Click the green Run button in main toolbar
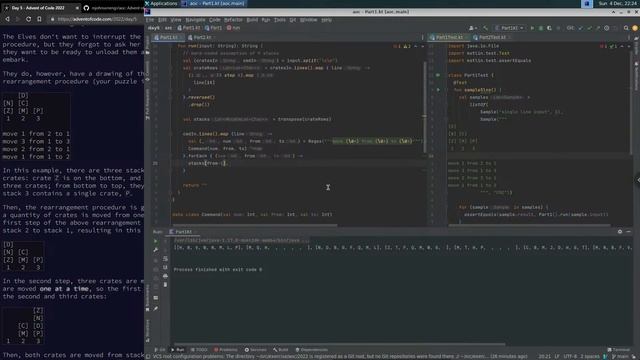Image resolution: width=640 pixels, height=360 pixels. [x=532, y=28]
